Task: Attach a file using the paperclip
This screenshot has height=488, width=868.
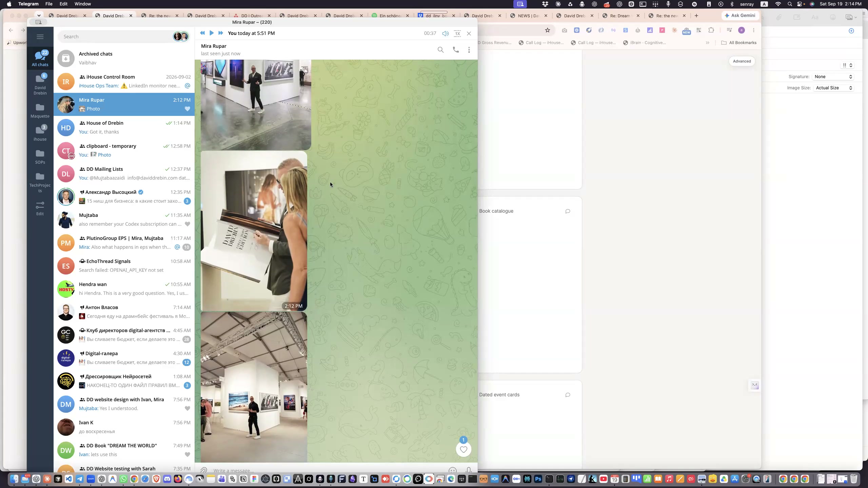Action: coord(203,470)
